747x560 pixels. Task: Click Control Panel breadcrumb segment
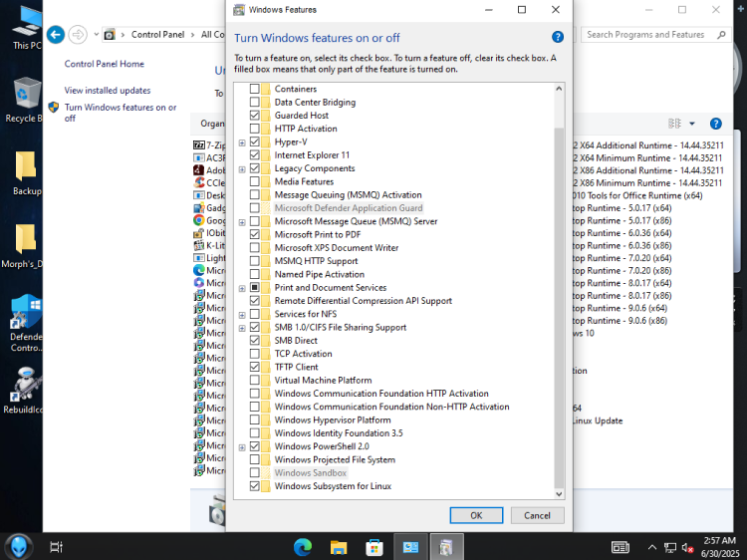tap(157, 34)
